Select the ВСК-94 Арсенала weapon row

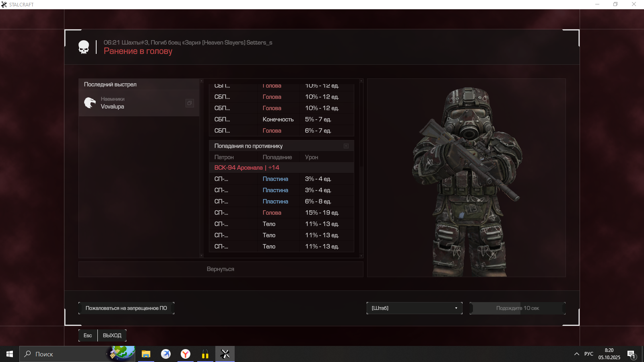[281, 168]
